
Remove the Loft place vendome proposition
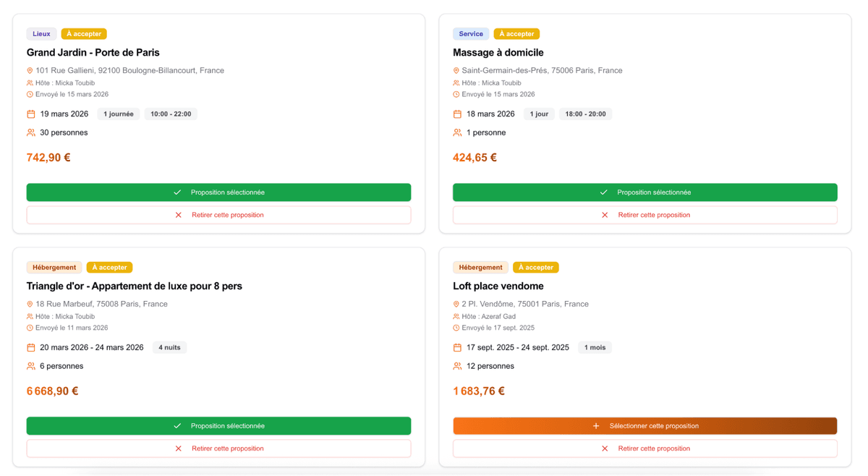pos(644,449)
